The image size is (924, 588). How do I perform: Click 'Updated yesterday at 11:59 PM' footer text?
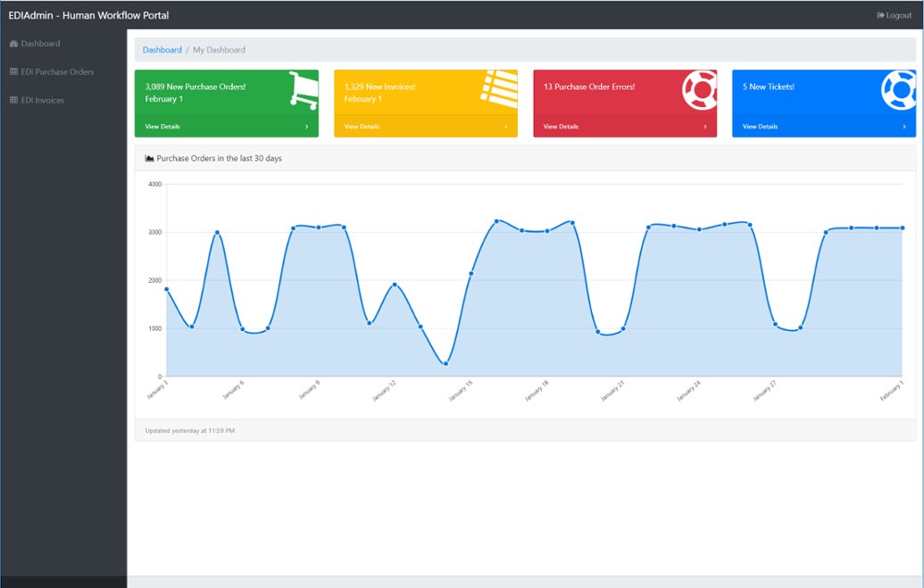point(190,431)
